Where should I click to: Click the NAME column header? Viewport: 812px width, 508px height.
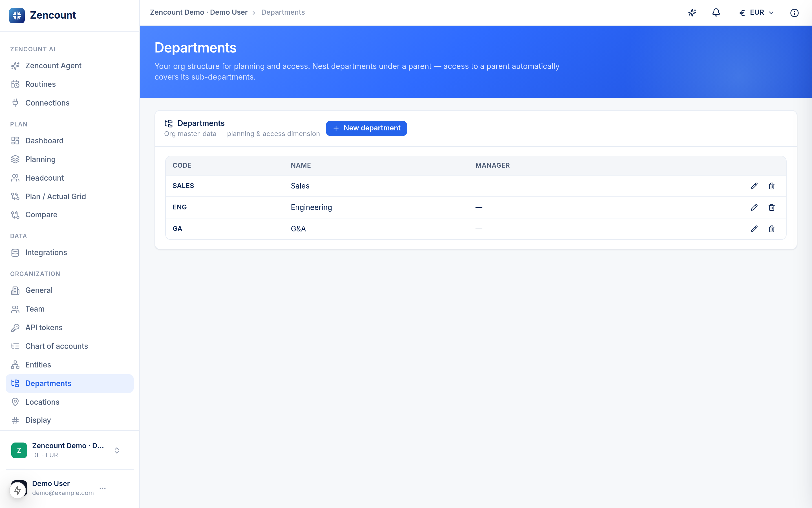pos(301,165)
